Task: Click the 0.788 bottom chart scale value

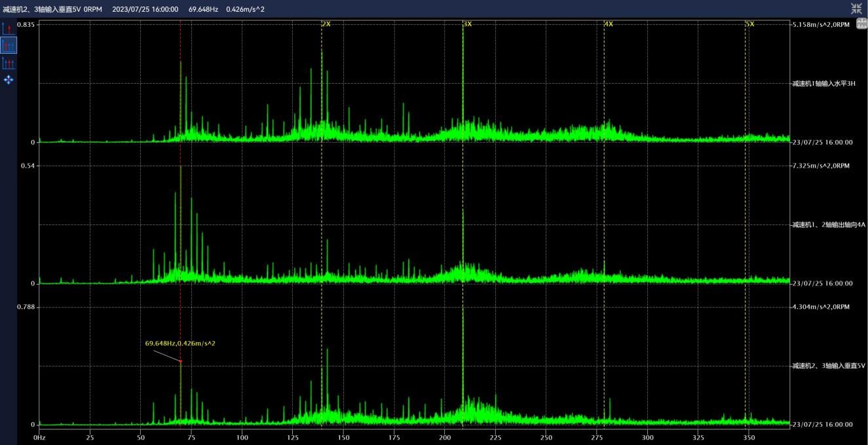Action: 26,307
